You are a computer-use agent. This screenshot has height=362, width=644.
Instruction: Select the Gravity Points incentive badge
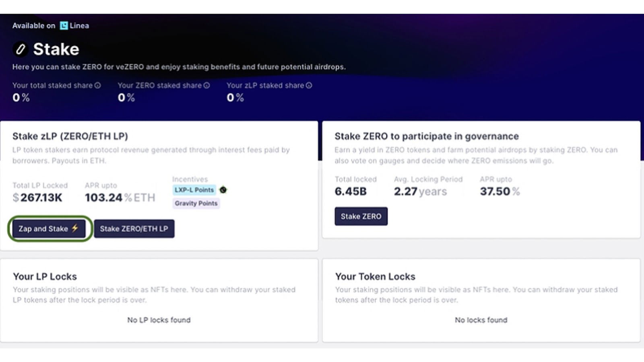pyautogui.click(x=196, y=203)
